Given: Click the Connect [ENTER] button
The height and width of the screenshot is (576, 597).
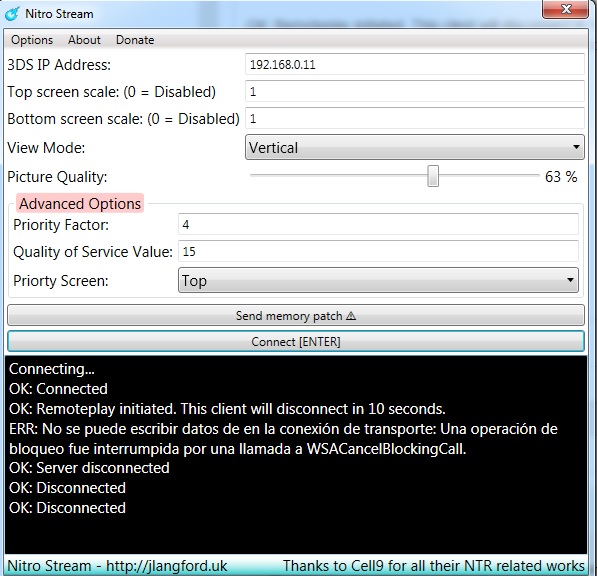Looking at the screenshot, I should point(296,341).
